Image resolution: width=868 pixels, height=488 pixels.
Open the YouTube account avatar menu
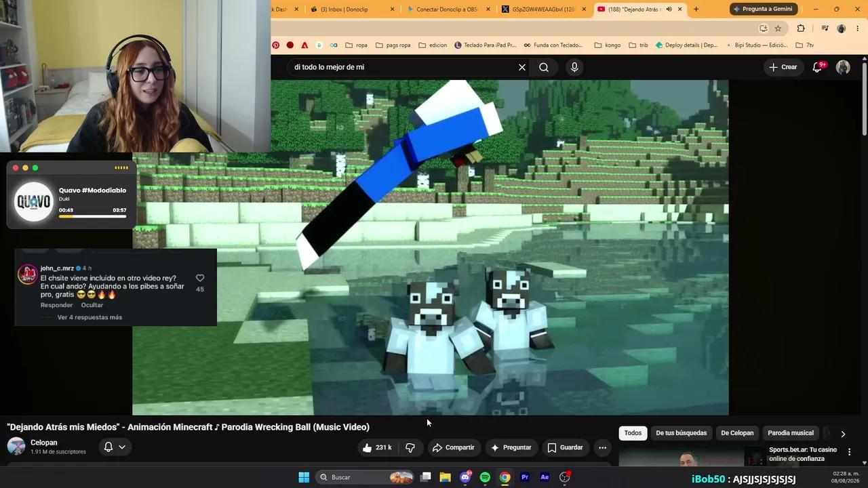(843, 67)
